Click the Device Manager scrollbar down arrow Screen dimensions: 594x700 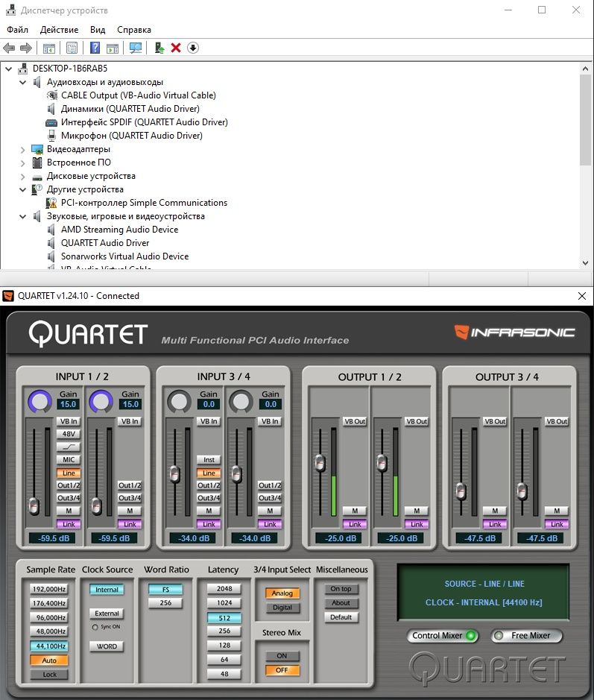[586, 263]
